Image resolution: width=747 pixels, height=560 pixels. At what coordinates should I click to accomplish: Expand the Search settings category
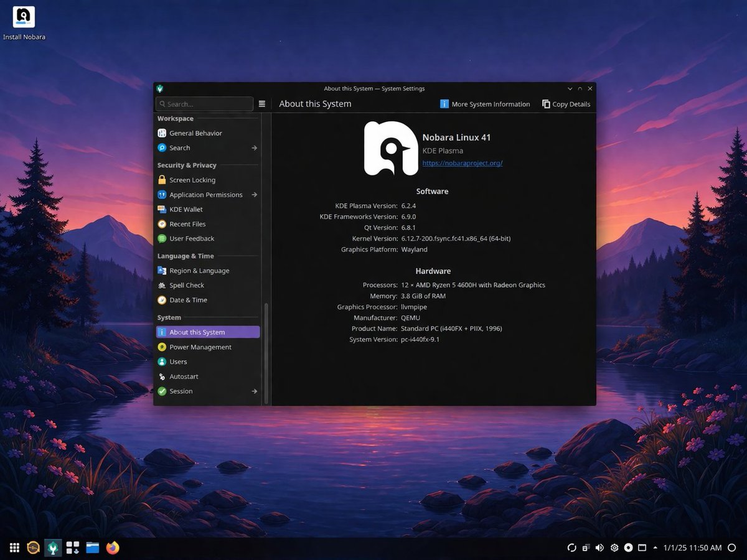[208, 148]
